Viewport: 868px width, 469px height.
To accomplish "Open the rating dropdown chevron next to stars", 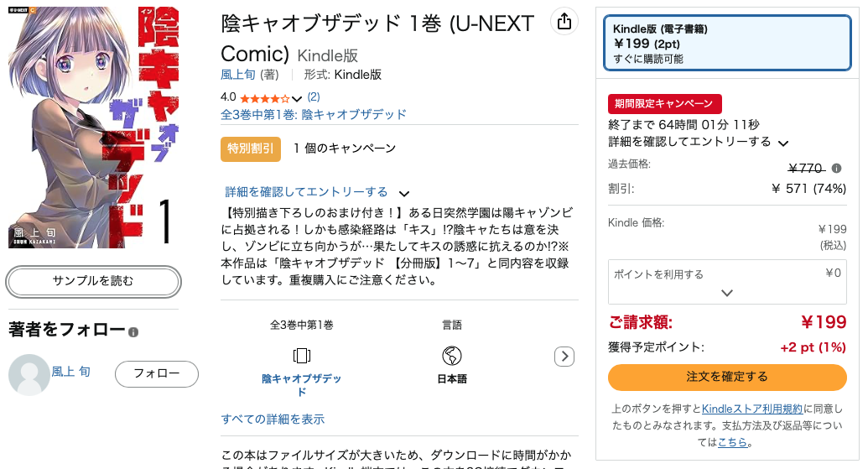I will point(297,99).
